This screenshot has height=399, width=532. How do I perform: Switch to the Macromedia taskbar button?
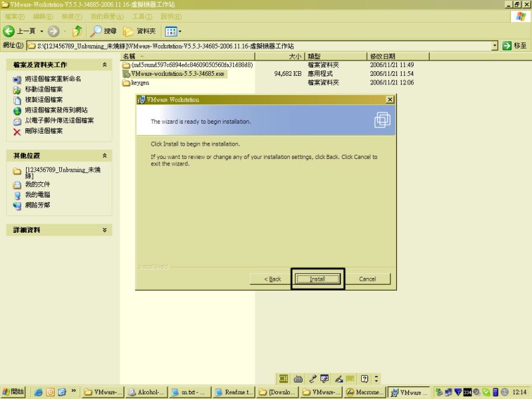[x=364, y=392]
